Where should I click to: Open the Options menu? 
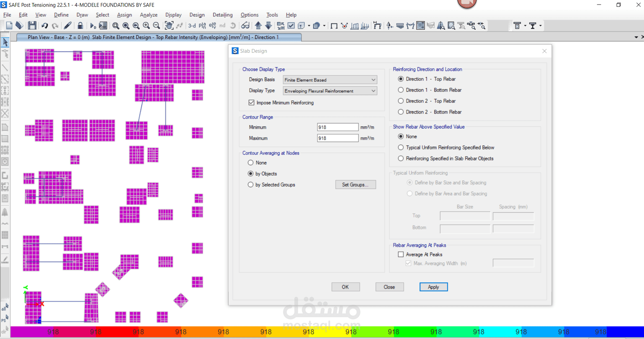pos(250,15)
